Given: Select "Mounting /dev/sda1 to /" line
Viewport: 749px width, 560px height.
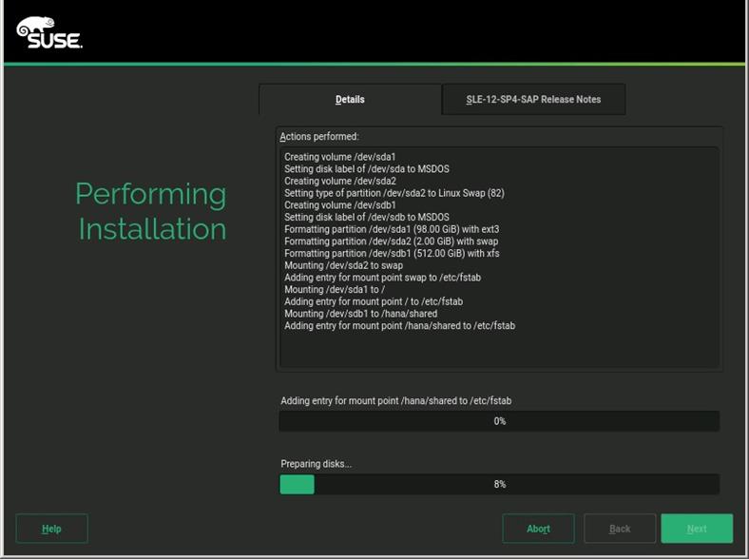Looking at the screenshot, I should click(335, 290).
